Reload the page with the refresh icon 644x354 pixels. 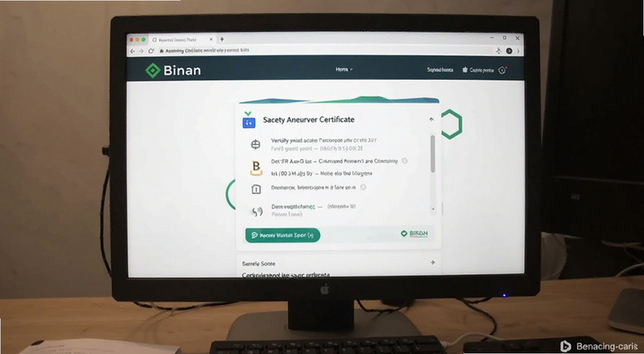pyautogui.click(x=151, y=51)
